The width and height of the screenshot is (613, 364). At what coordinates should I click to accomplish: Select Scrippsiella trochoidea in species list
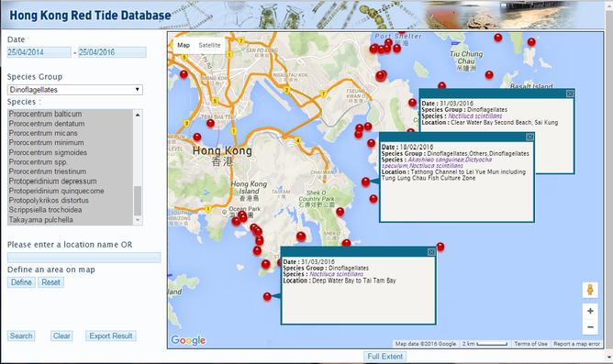71,210
